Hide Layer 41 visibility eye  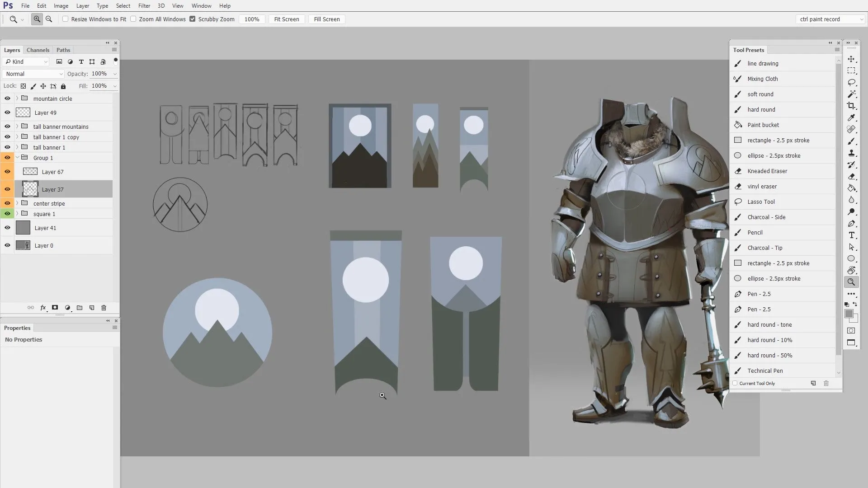click(7, 228)
